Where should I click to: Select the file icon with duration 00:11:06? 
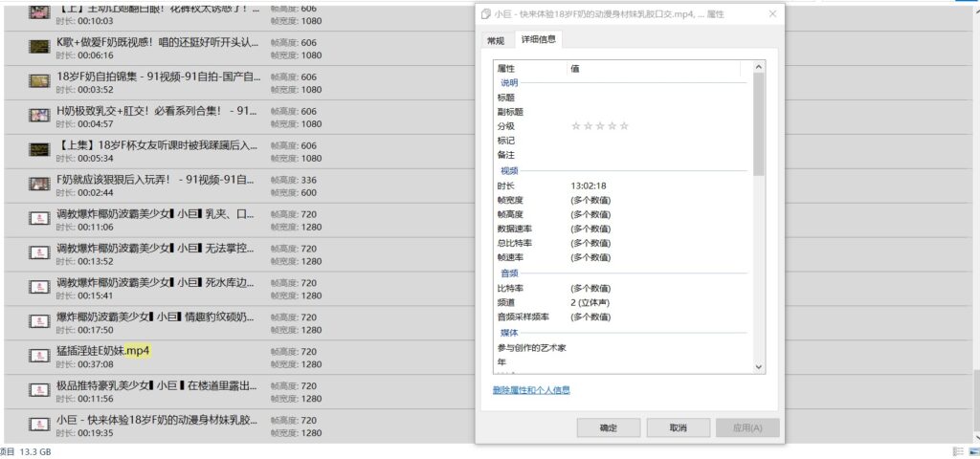point(39,219)
